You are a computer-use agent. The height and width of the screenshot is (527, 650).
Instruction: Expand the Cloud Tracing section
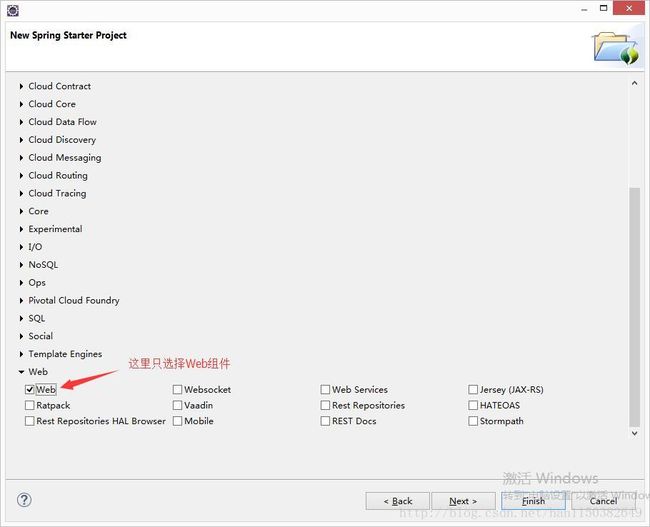(21, 193)
